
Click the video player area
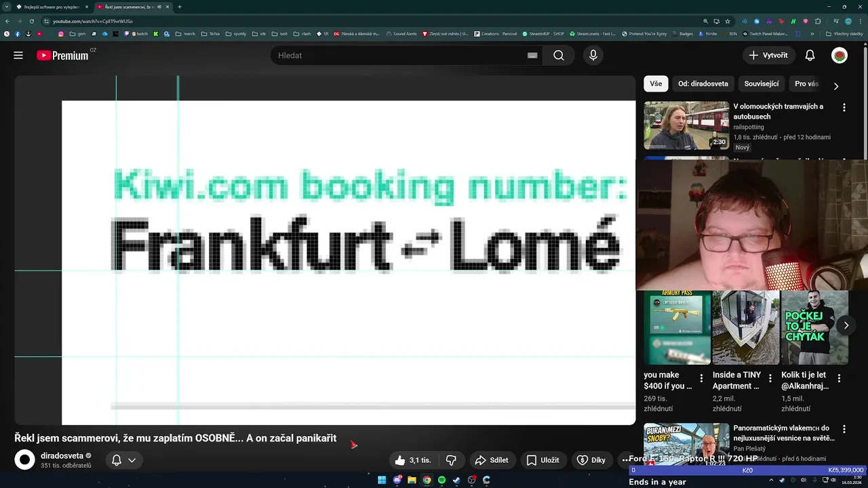click(x=325, y=250)
